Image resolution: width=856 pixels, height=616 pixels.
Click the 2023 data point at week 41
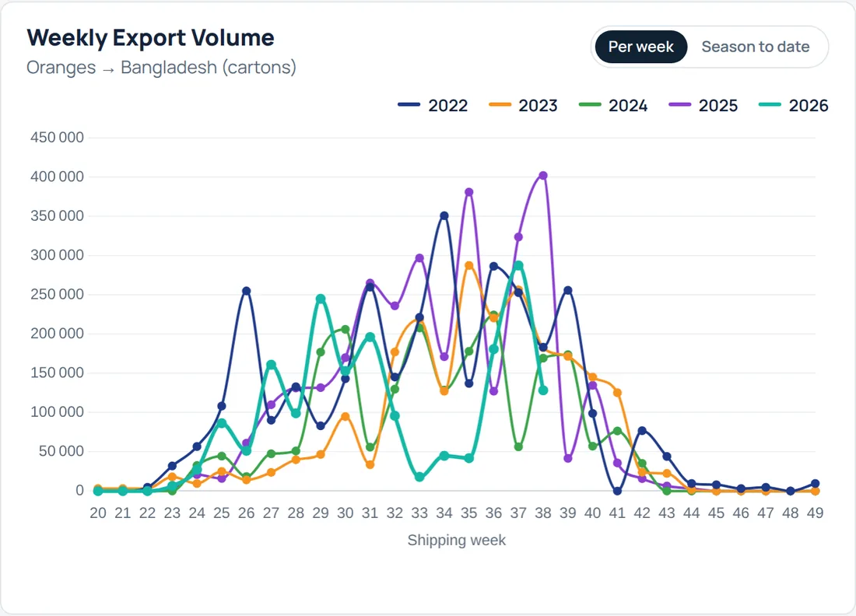(617, 393)
